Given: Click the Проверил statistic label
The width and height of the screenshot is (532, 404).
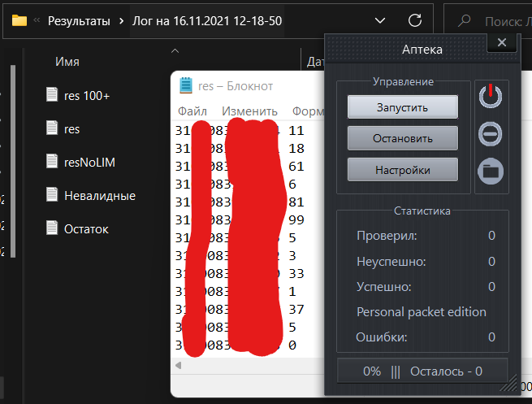Looking at the screenshot, I should coord(387,236).
